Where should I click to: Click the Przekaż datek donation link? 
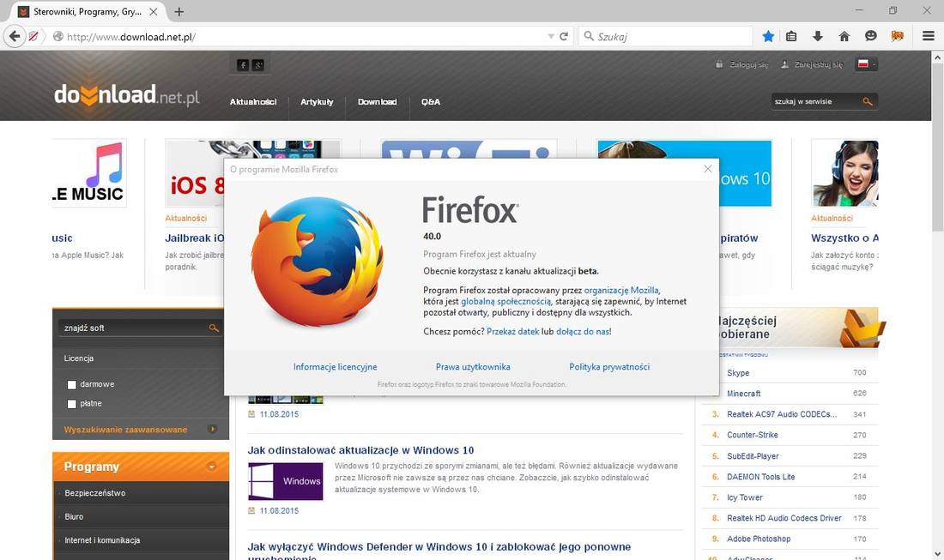click(x=513, y=331)
